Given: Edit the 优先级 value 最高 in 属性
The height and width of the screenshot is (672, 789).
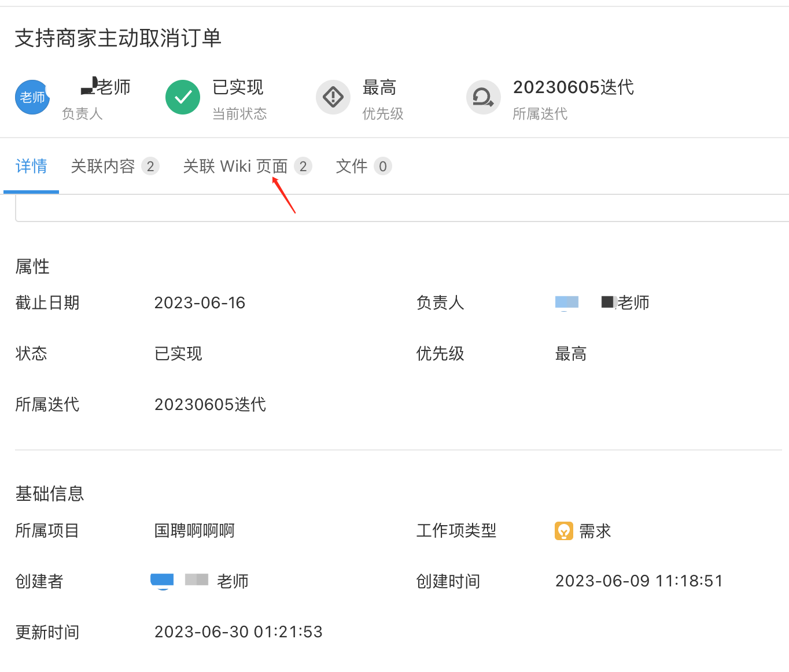Looking at the screenshot, I should (571, 353).
